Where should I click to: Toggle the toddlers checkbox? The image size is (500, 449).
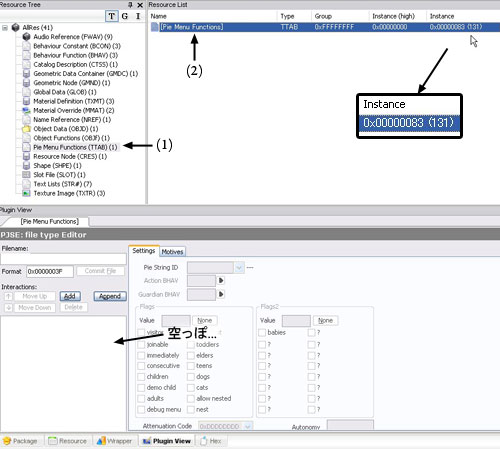pyautogui.click(x=191, y=345)
